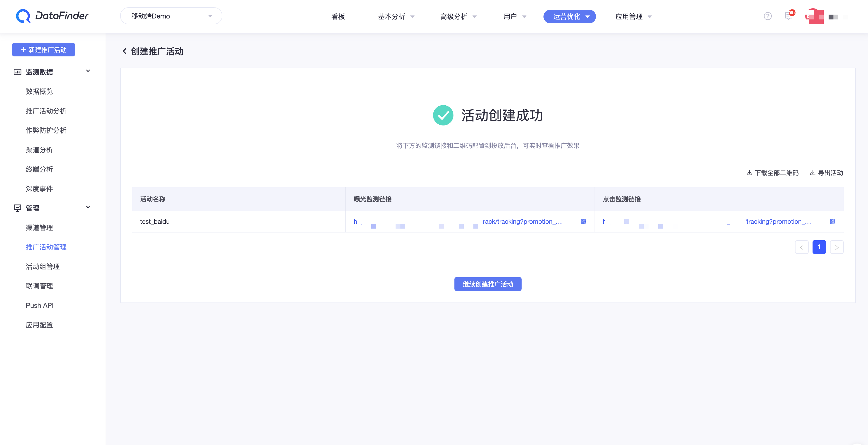This screenshot has height=445, width=868.
Task: Select page 1 in pagination
Action: click(x=819, y=247)
